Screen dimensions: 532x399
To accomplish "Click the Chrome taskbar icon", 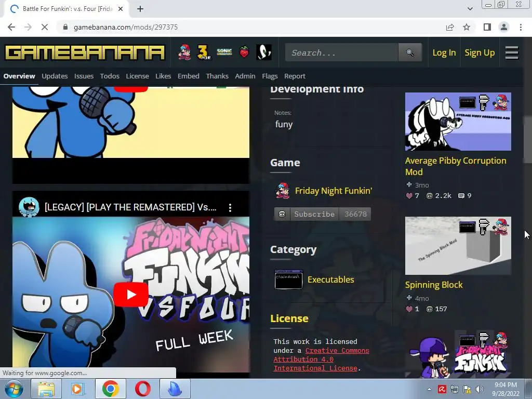I will [x=110, y=389].
